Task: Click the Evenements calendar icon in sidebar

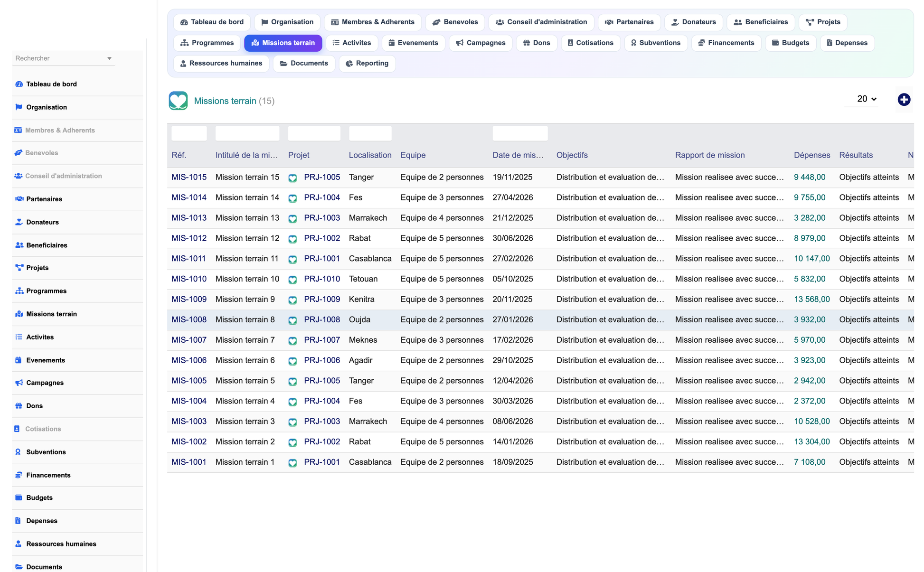Action: coord(19,360)
